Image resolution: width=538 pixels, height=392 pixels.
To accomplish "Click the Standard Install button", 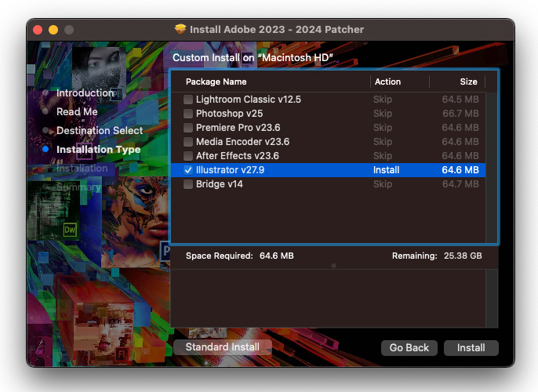I will [223, 347].
